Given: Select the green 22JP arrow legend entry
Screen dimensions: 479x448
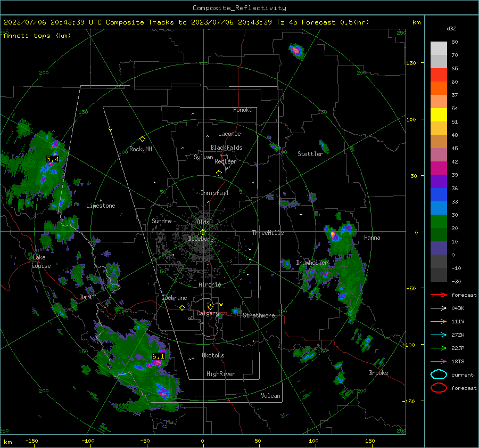Looking at the screenshot, I should click(x=439, y=348).
